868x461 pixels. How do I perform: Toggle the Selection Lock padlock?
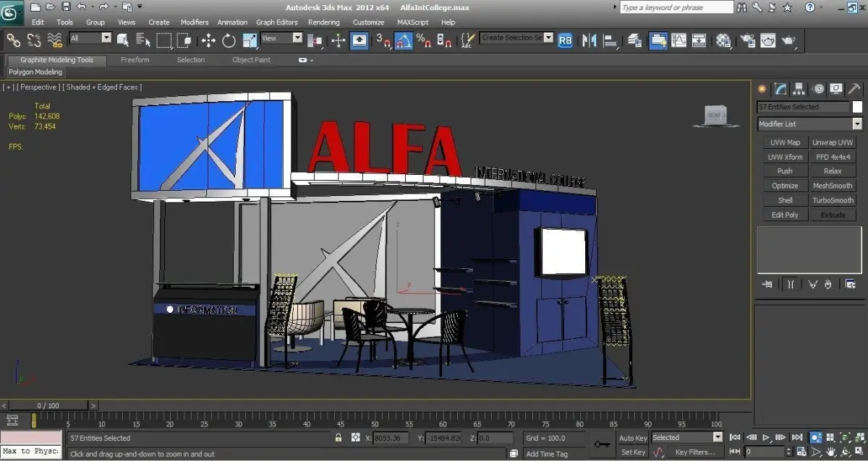tap(339, 438)
